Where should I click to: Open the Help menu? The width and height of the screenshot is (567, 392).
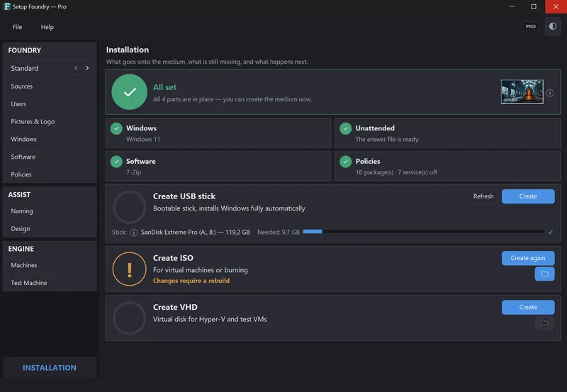pos(47,27)
